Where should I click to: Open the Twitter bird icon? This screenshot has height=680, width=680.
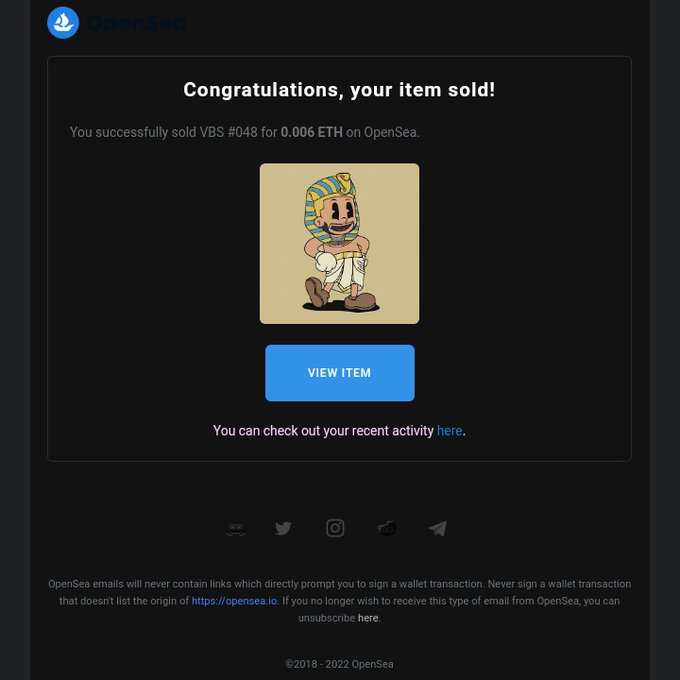coord(283,529)
